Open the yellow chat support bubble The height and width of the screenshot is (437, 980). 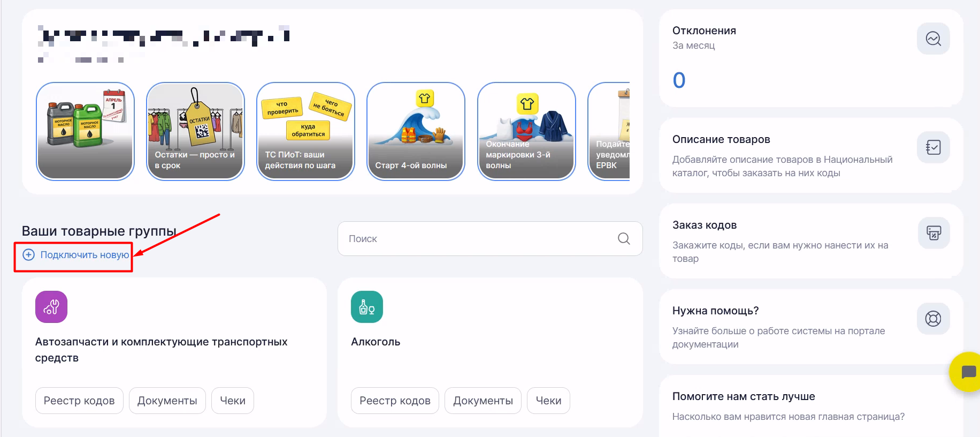[967, 372]
